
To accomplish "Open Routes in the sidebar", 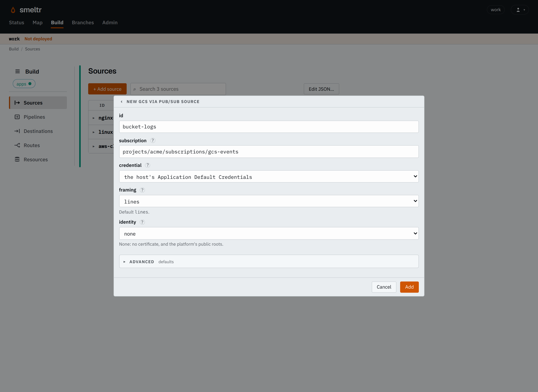I will point(38,145).
